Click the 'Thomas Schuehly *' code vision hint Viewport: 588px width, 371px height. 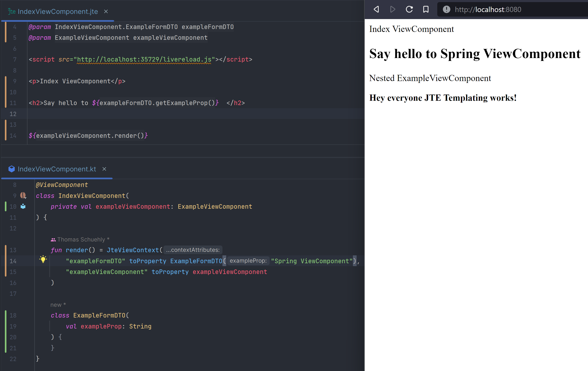(x=83, y=239)
